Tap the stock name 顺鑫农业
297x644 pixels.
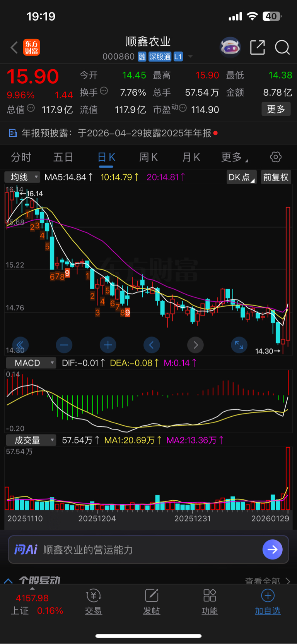pyautogui.click(x=148, y=41)
